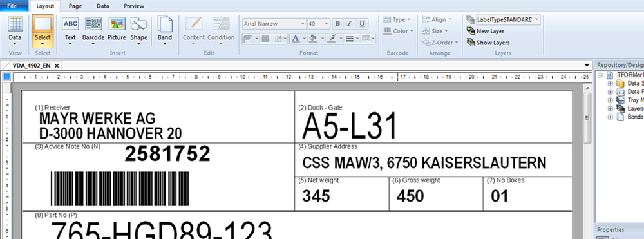This screenshot has width=644, height=239.
Task: Click the font color icon
Action: 295,39
